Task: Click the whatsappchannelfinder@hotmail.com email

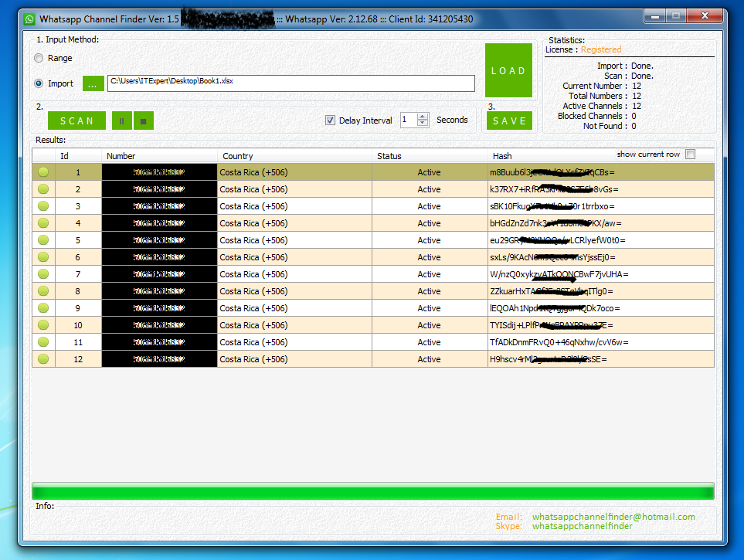Action: (613, 516)
